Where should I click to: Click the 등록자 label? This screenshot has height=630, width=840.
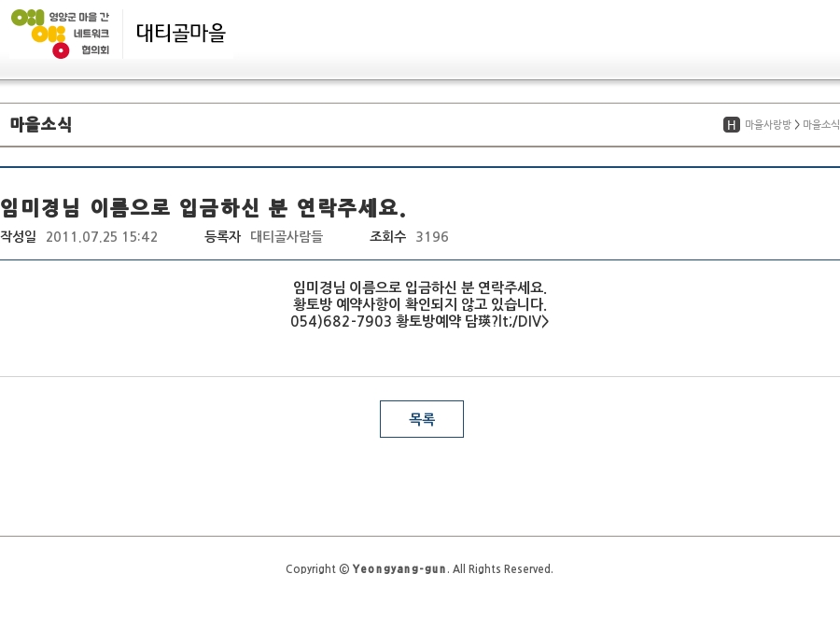pyautogui.click(x=222, y=237)
